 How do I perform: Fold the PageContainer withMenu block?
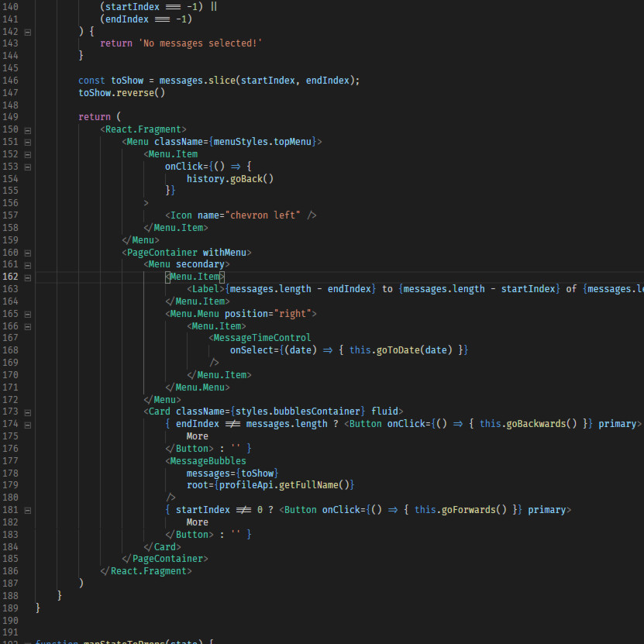28,253
